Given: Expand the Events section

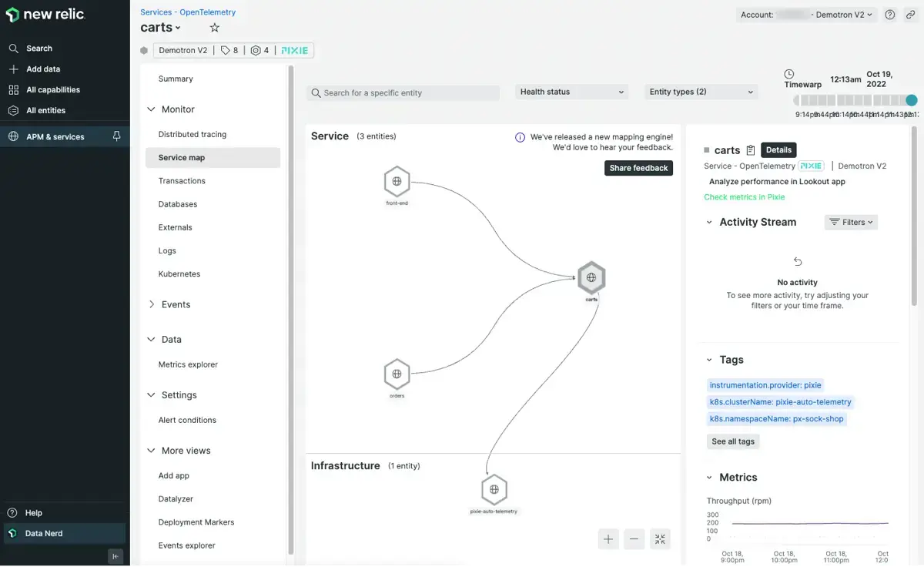Looking at the screenshot, I should (152, 304).
